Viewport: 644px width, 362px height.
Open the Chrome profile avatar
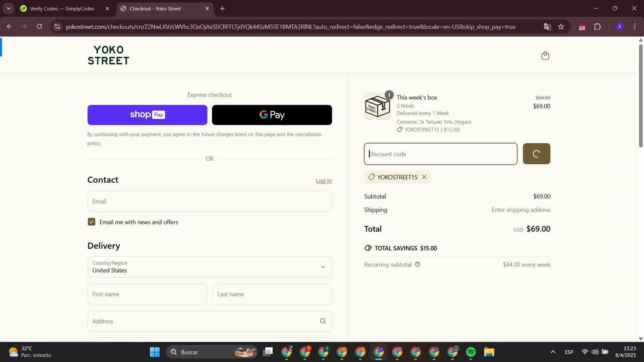620,27
